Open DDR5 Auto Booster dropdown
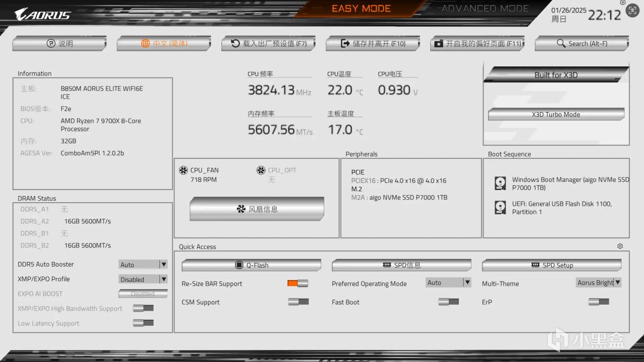Viewport: 644px width, 362px height. tap(143, 264)
